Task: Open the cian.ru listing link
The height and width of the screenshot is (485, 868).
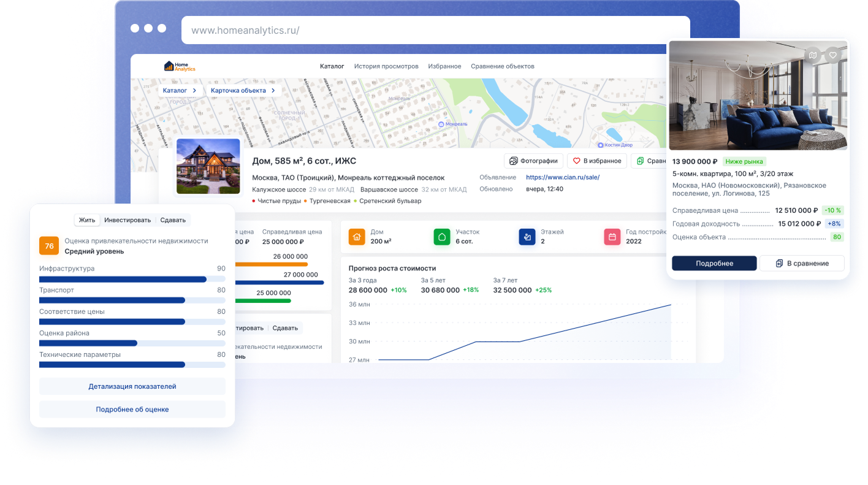Action: (x=563, y=177)
